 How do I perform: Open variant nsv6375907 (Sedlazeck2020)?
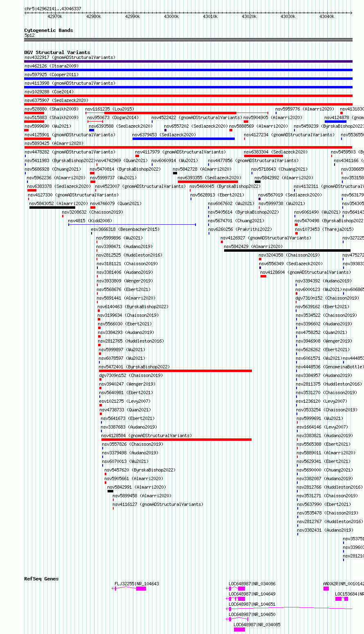click(x=56, y=100)
